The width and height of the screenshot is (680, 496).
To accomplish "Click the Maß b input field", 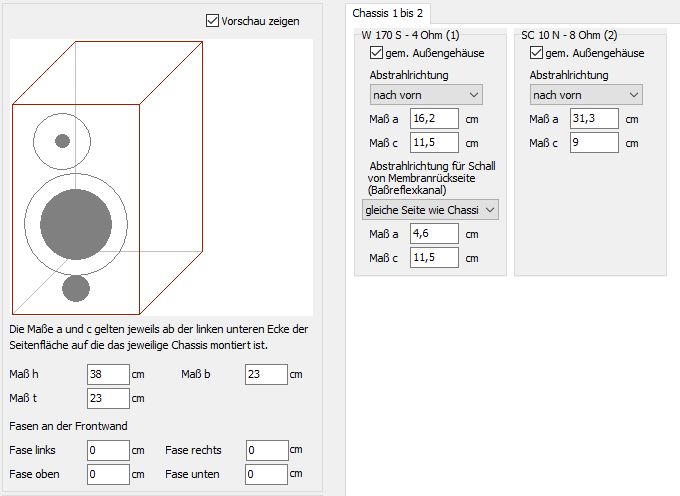I will click(265, 375).
